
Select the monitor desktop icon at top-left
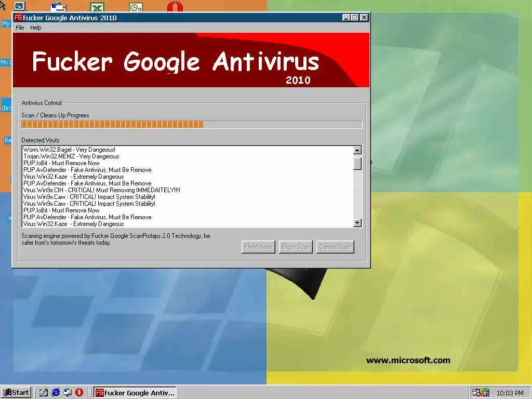[20, 6]
